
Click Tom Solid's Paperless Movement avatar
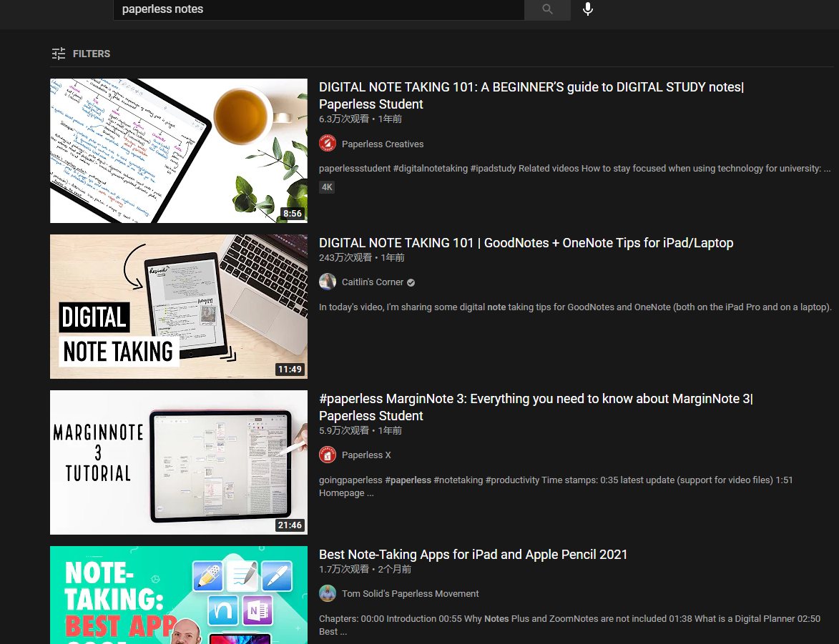pyautogui.click(x=328, y=593)
